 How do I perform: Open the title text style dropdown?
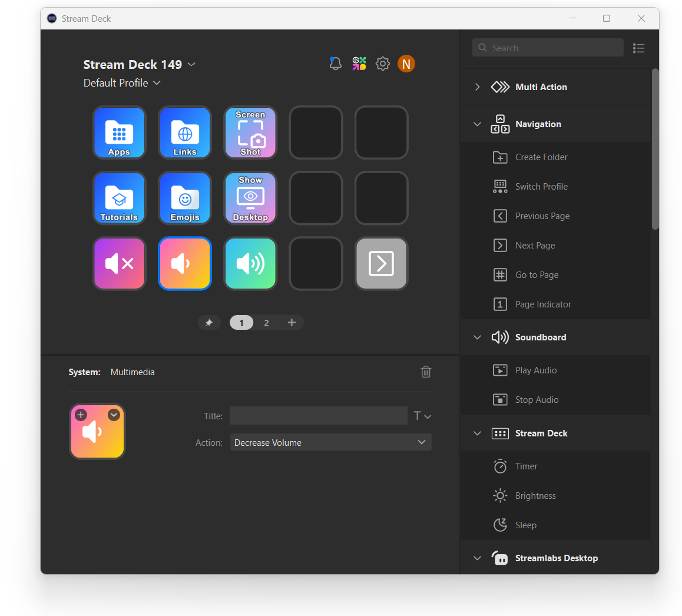[x=422, y=416]
